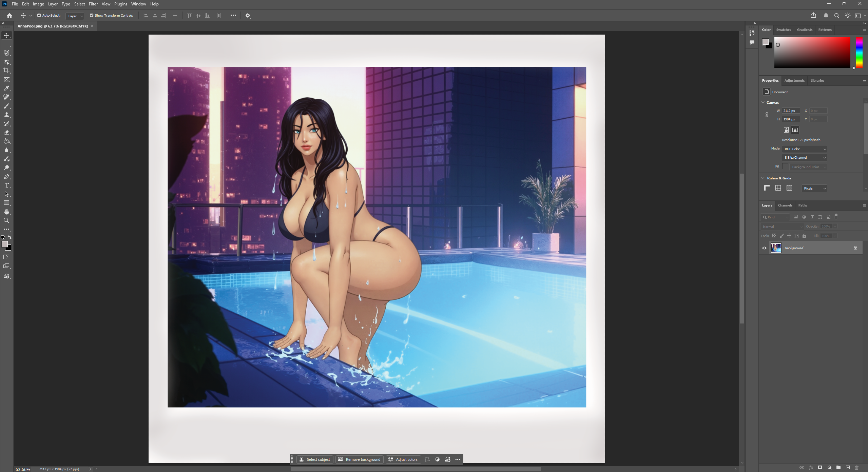Screen dimensions: 868x472
Task: Click the Zoom tool
Action: click(6, 221)
